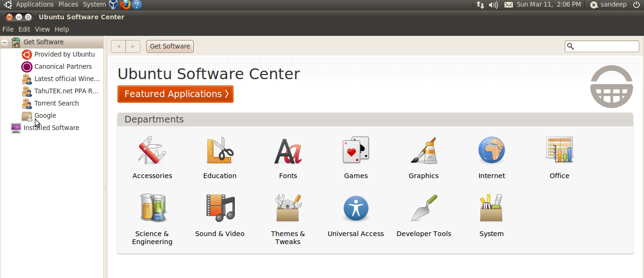This screenshot has width=644, height=278.
Task: Open the Education department icon
Action: [x=220, y=150]
